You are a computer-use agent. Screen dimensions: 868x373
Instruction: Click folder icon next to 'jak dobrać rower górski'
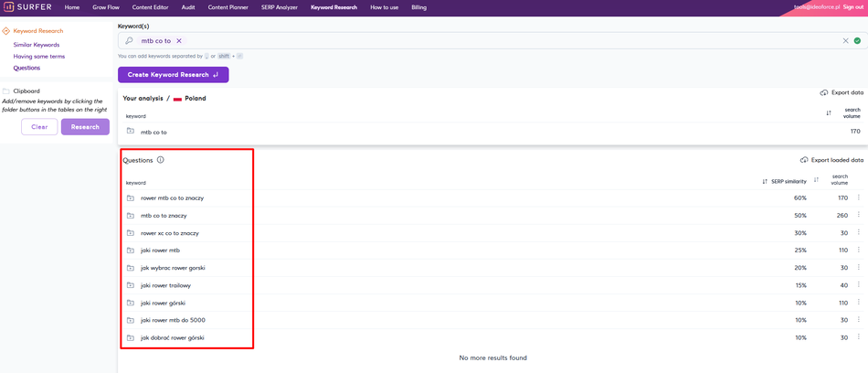tap(131, 338)
